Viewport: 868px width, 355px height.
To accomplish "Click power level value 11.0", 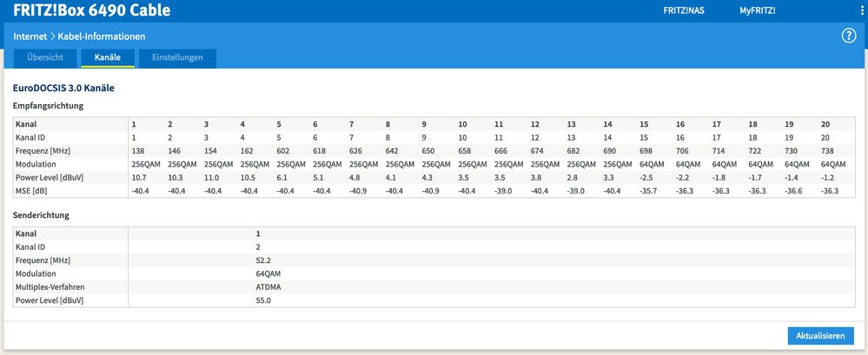I will [211, 177].
